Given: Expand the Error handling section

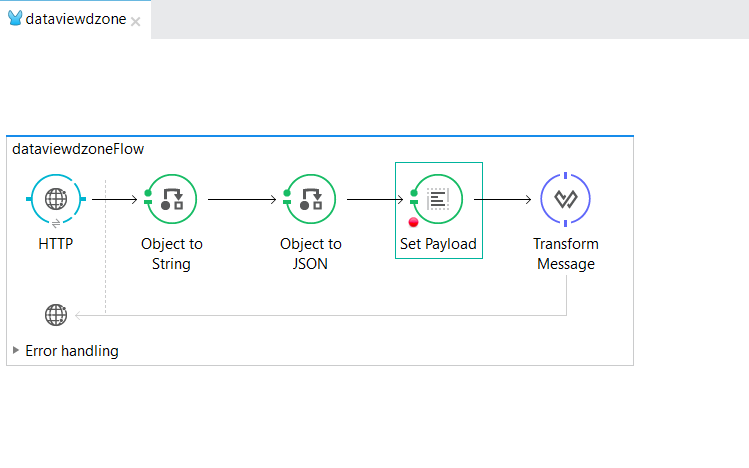Looking at the screenshot, I should pos(15,350).
